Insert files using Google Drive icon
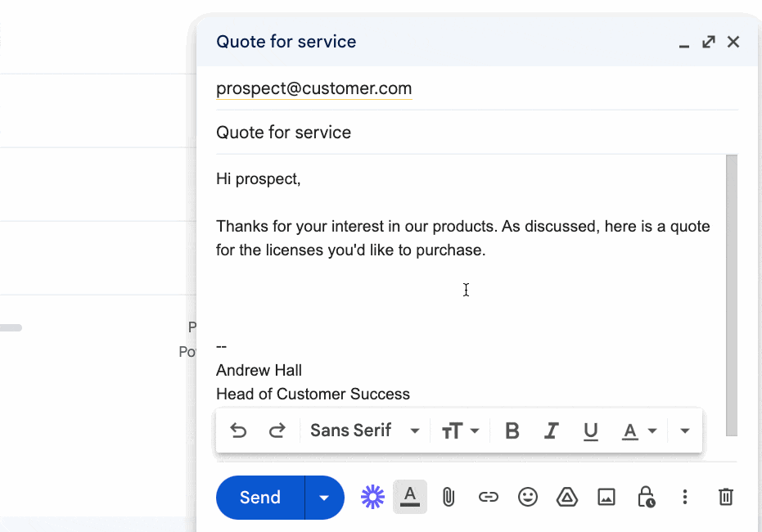762x532 pixels. click(567, 497)
